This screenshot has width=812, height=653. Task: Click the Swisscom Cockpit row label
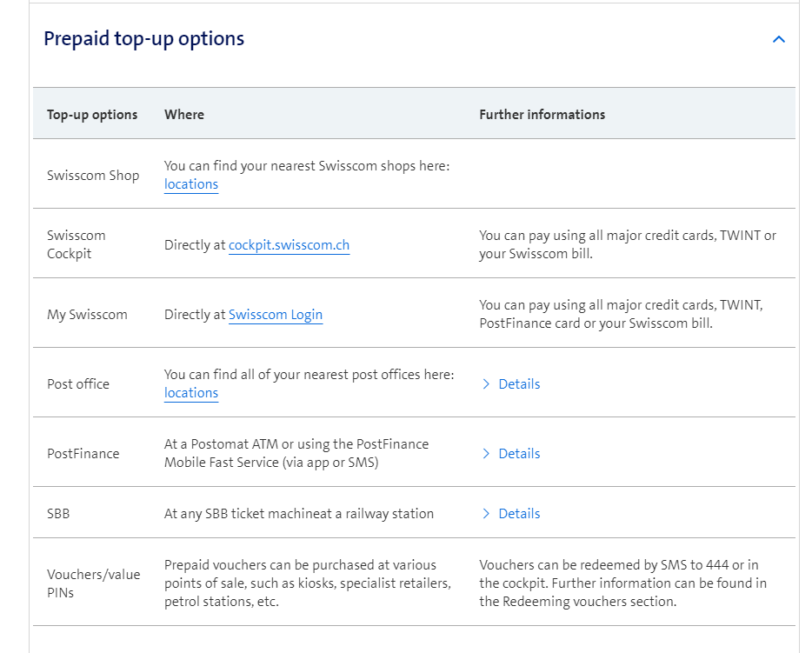[x=77, y=244]
